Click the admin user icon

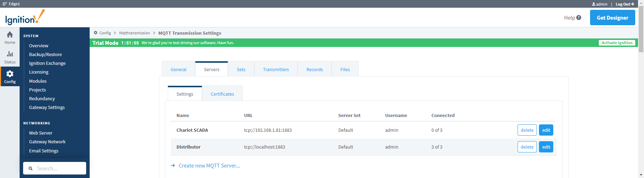point(594,4)
